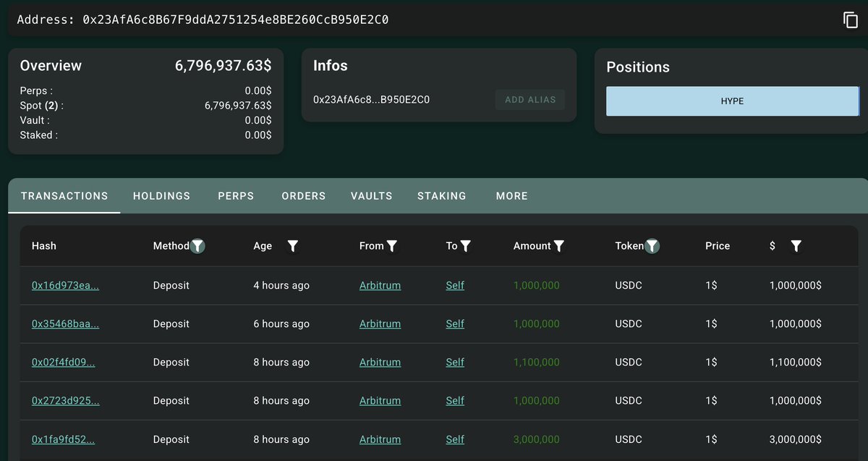The height and width of the screenshot is (461, 868).
Task: Open the Perps tab
Action: coord(236,196)
